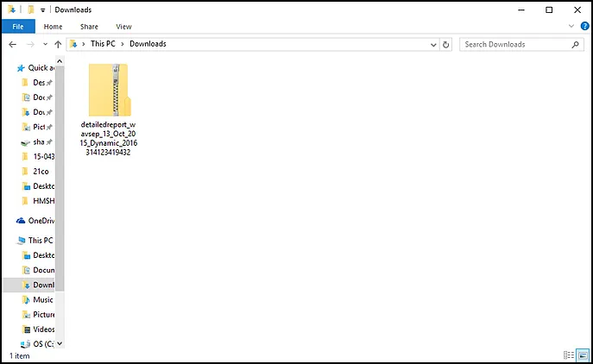Close the Downloads window
This screenshot has height=364, width=593.
[577, 9]
